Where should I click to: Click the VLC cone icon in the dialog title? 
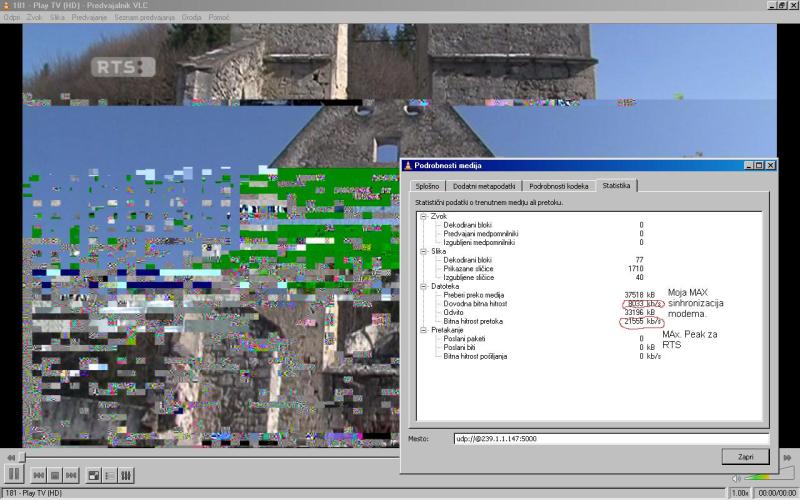point(407,165)
